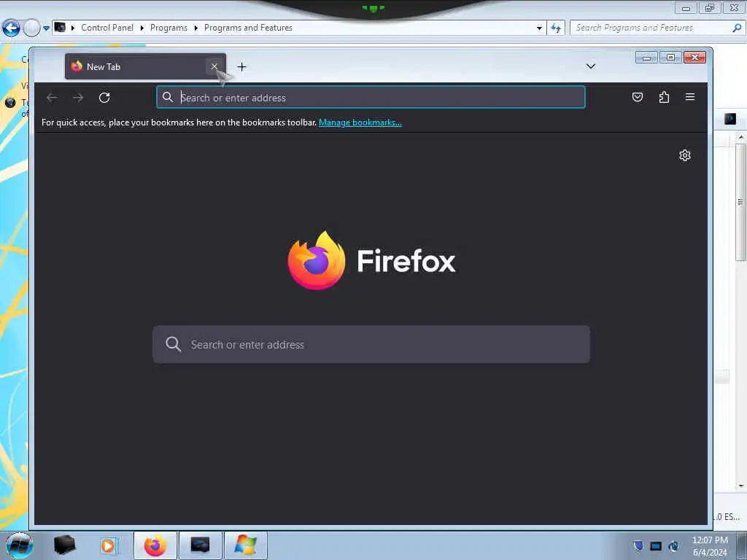Expand arrow after Programs breadcrumb
Viewport: 747px width, 560px height.
click(x=196, y=28)
